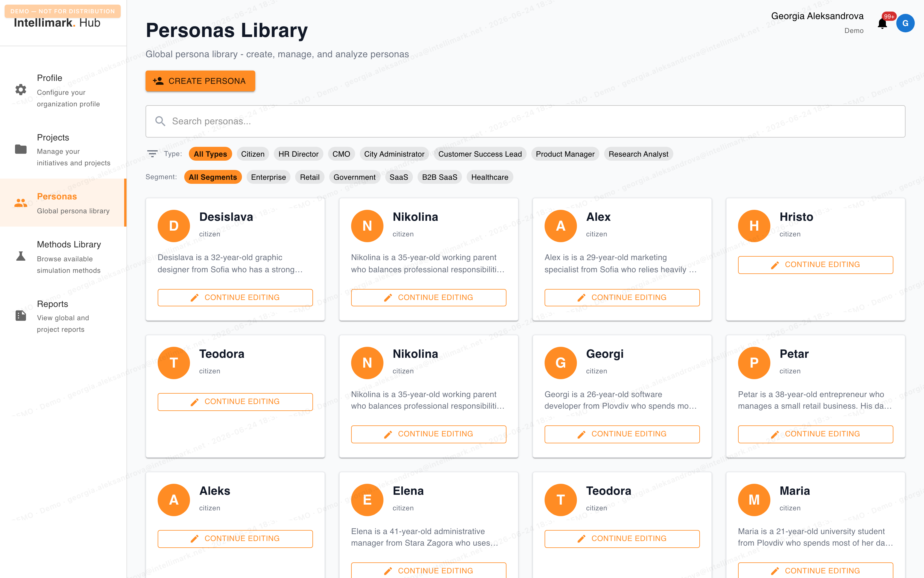The image size is (924, 578).
Task: Filter by SaaS segment
Action: [x=398, y=177]
